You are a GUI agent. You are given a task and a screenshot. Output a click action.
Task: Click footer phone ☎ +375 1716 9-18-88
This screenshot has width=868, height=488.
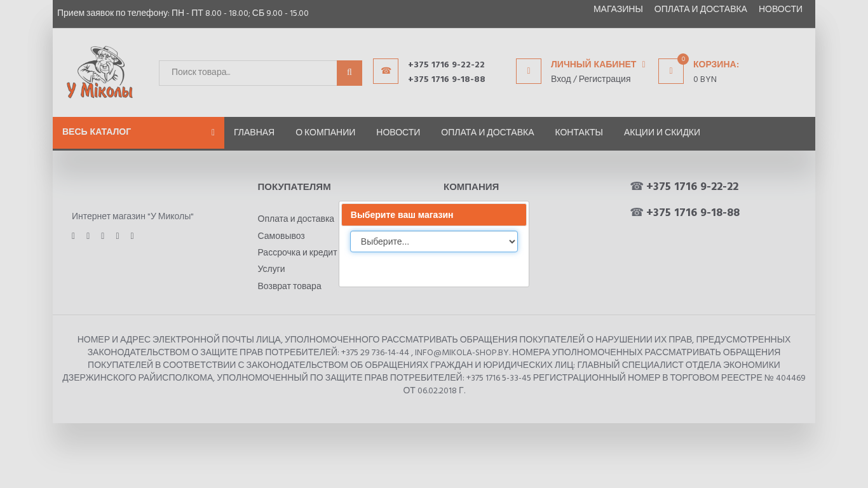[685, 212]
